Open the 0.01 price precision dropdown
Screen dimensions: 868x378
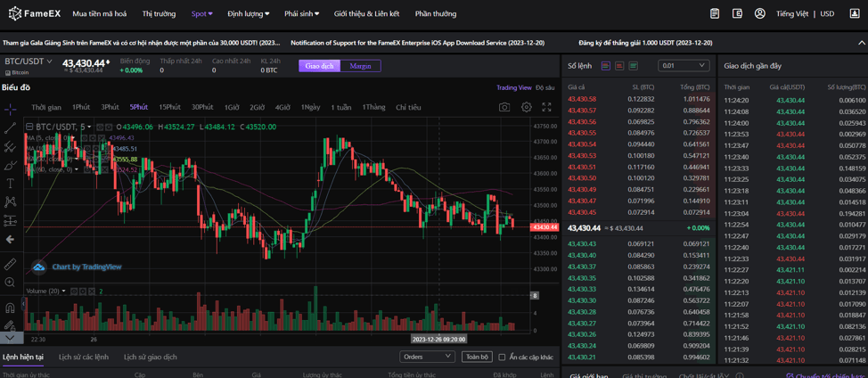684,66
